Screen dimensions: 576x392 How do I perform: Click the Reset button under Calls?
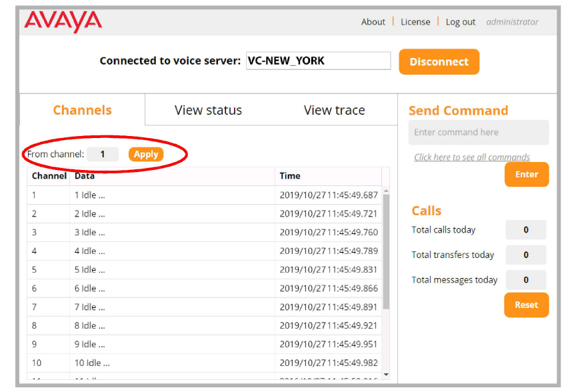[x=527, y=305]
